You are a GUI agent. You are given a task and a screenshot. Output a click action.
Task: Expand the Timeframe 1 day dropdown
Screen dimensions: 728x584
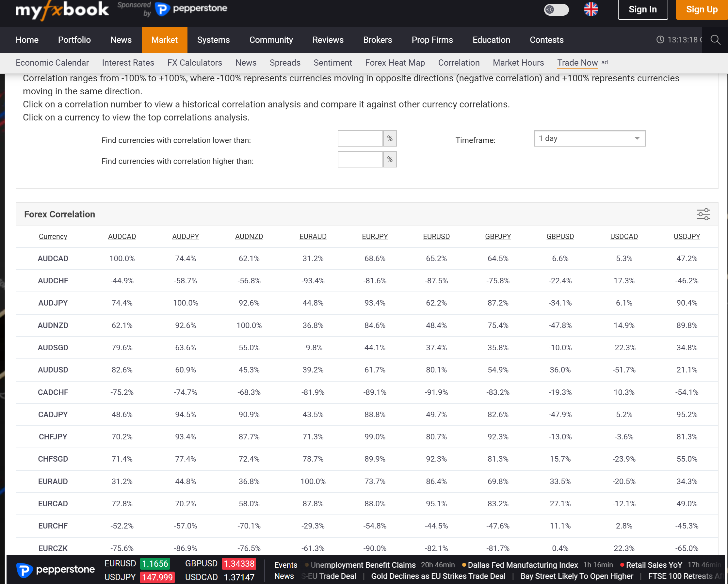click(x=589, y=138)
